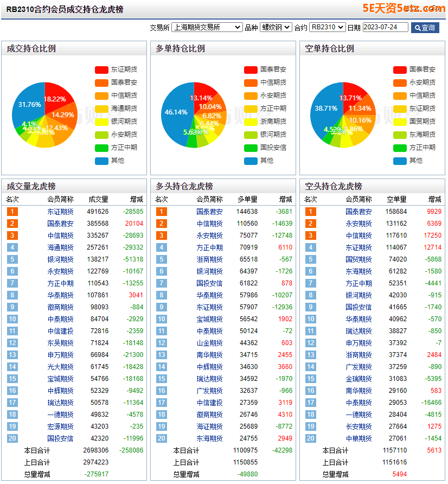Select the 上日合计 total 1150855
The height and width of the screenshot is (484, 448).
click(x=245, y=463)
